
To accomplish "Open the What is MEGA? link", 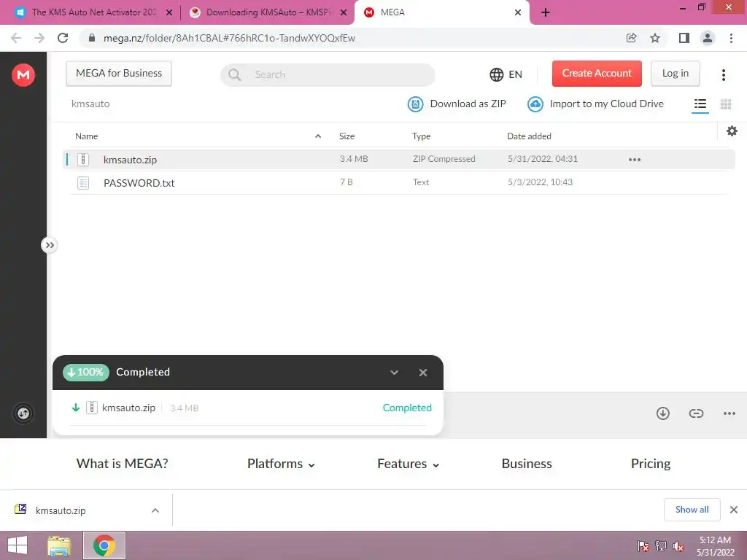I will (x=122, y=463).
